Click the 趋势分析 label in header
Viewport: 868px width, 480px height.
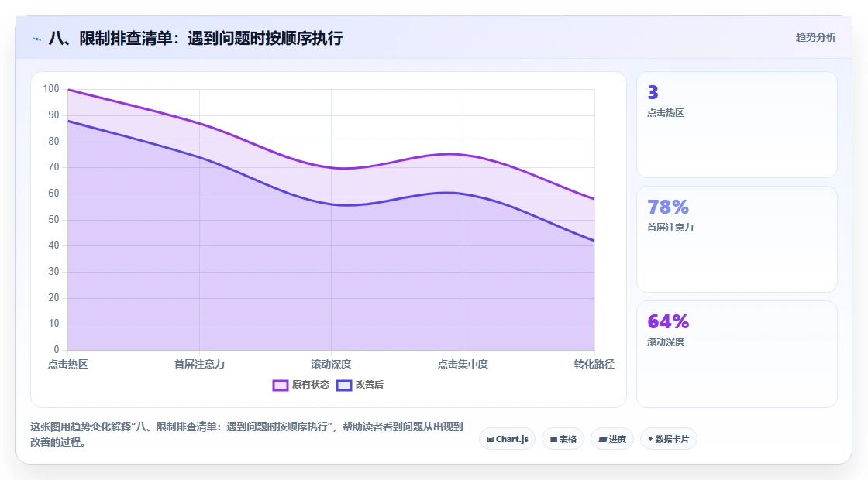[815, 37]
